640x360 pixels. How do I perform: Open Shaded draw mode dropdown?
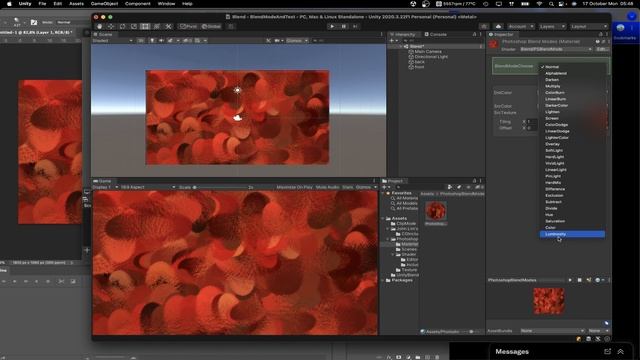pyautogui.click(x=113, y=40)
